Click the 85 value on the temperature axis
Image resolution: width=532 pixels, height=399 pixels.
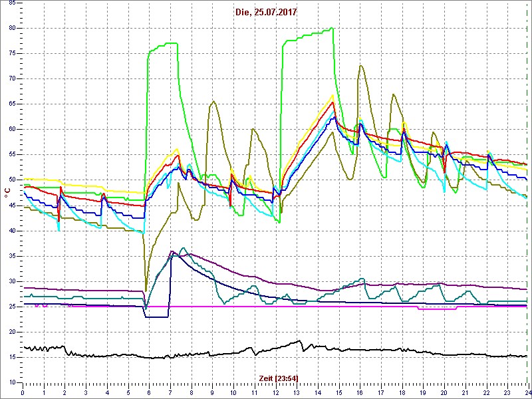coord(11,3)
